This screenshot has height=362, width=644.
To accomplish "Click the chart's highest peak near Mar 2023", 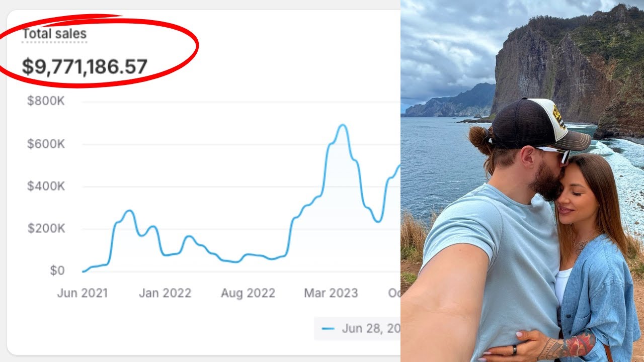I will (343, 125).
